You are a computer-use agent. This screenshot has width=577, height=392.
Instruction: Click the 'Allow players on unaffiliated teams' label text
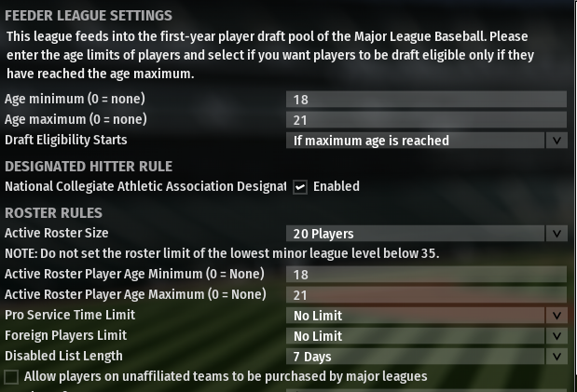tap(226, 377)
